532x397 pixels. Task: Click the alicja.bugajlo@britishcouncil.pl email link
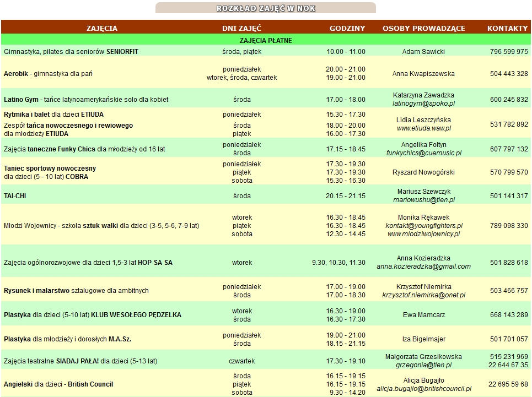coord(423,388)
